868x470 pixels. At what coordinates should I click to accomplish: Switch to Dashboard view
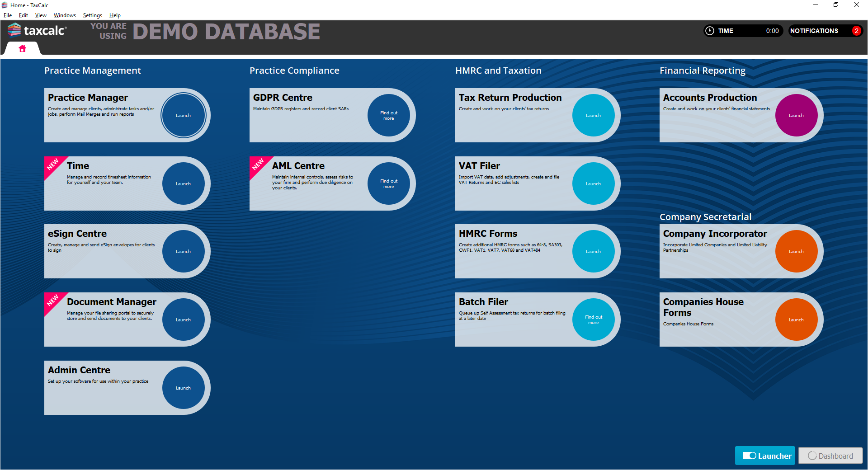pos(830,456)
